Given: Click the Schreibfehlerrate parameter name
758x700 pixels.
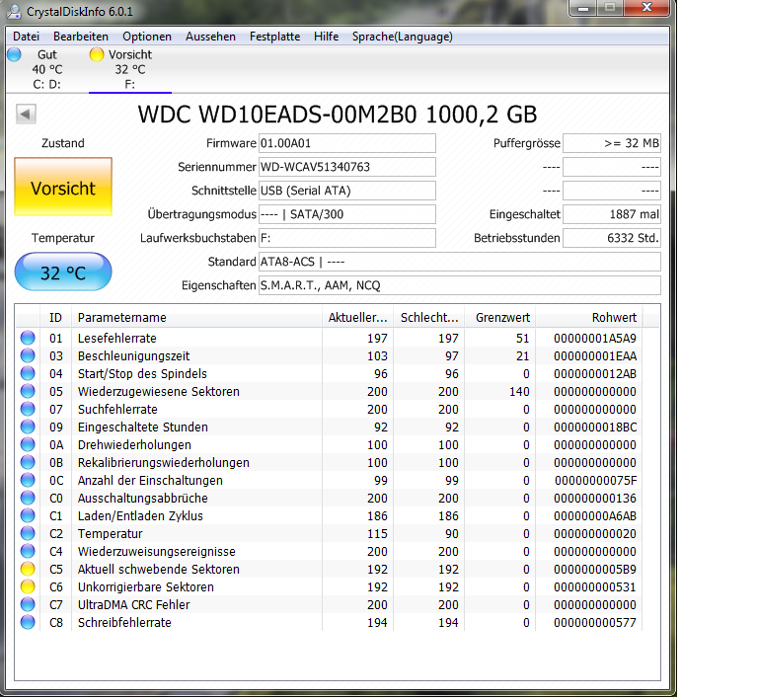Looking at the screenshot, I should (124, 622).
